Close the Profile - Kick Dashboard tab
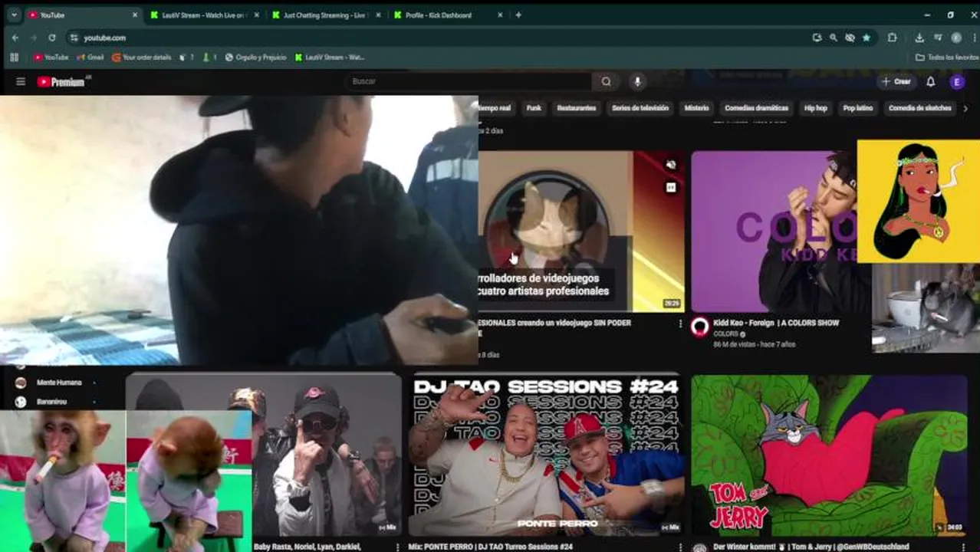The width and height of the screenshot is (980, 552). (x=500, y=15)
